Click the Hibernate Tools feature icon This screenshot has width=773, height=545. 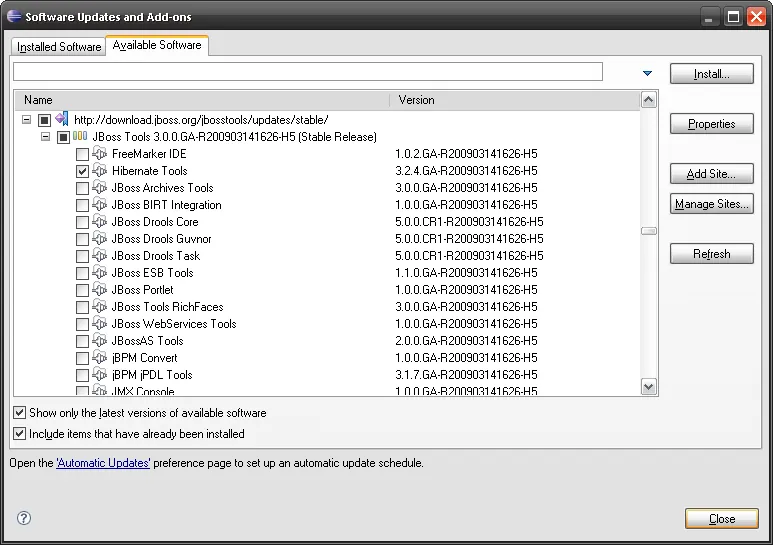point(100,170)
